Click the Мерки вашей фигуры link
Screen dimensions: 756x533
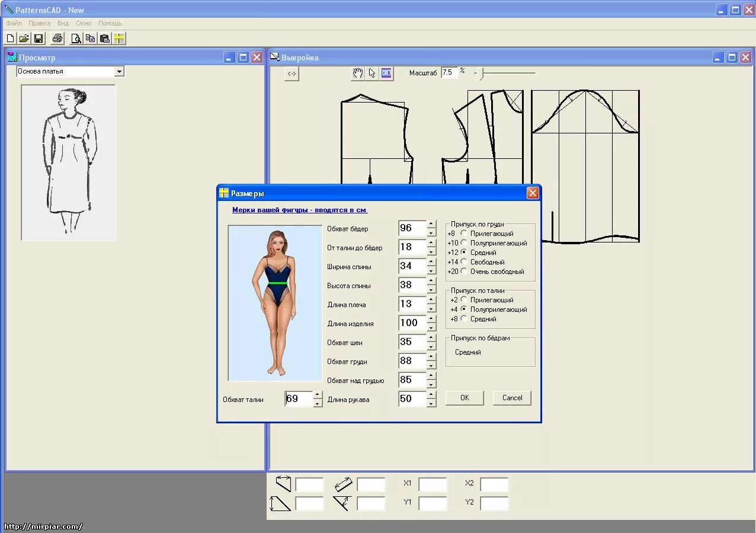coord(300,210)
